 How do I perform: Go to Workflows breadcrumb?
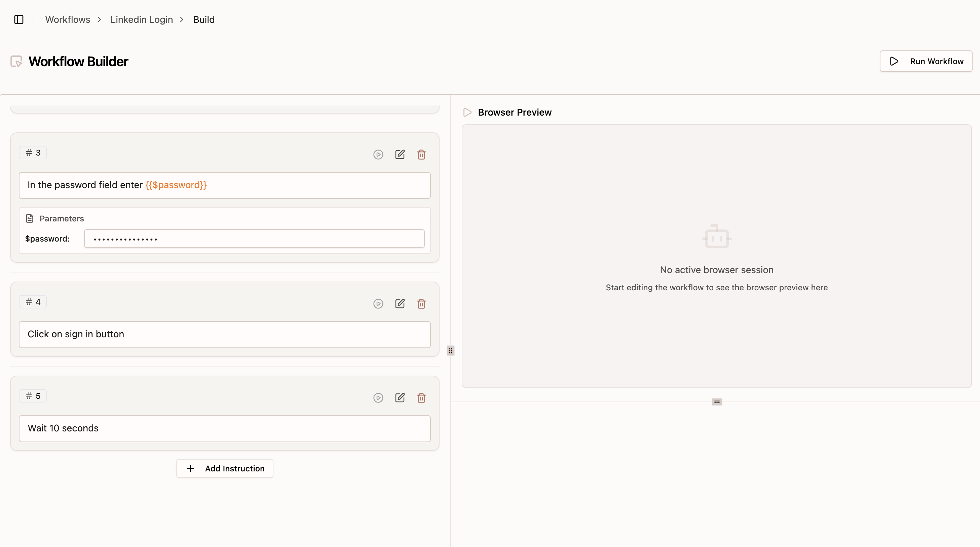(x=68, y=19)
